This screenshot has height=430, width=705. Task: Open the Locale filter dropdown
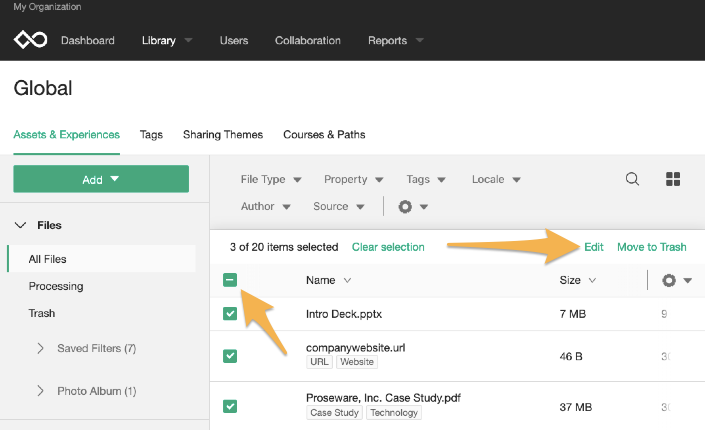click(496, 179)
